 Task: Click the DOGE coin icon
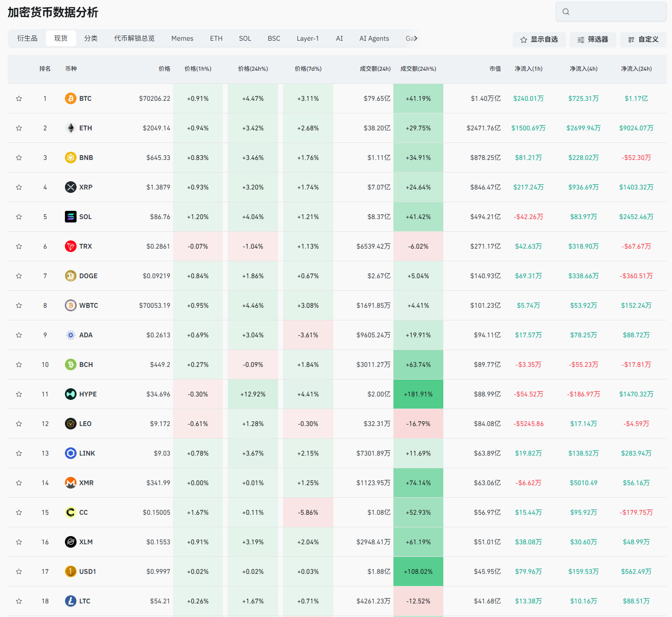coord(71,276)
